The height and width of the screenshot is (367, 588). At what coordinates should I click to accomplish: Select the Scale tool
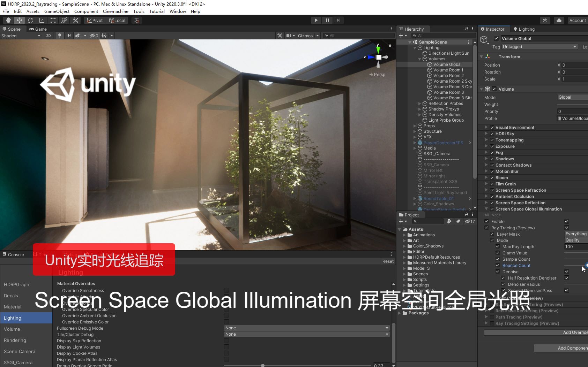coord(42,20)
